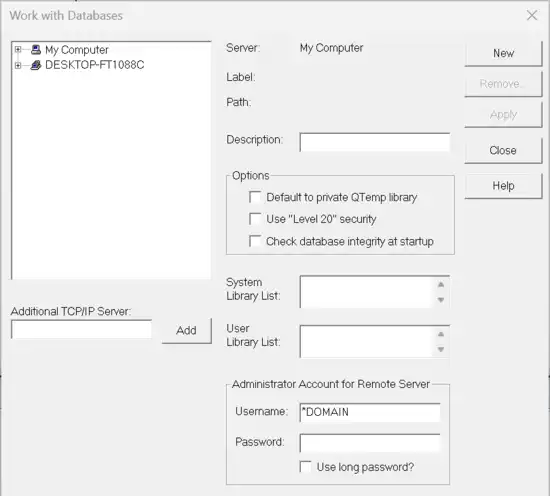550x496 pixels.
Task: Select the My Computer tree label
Action: tap(76, 50)
